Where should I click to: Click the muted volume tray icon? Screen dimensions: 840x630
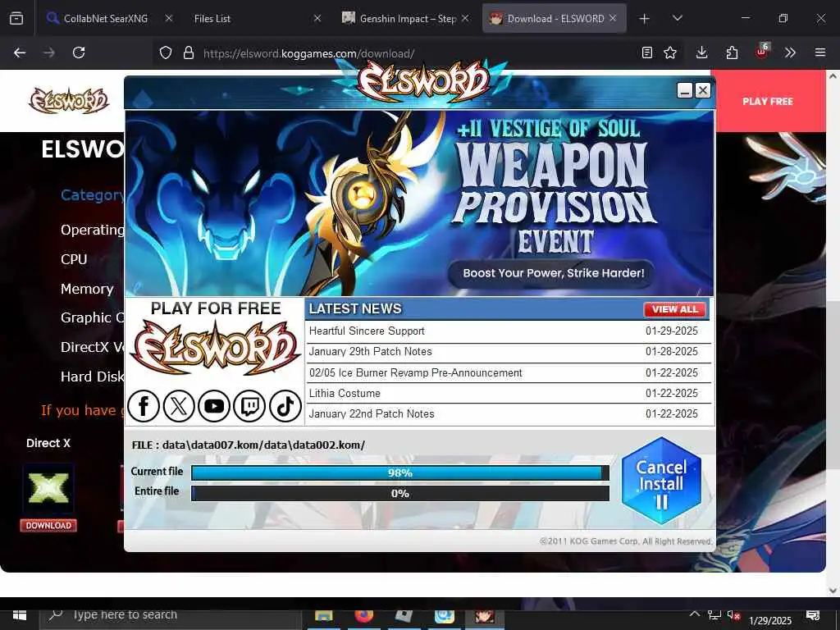(734, 615)
